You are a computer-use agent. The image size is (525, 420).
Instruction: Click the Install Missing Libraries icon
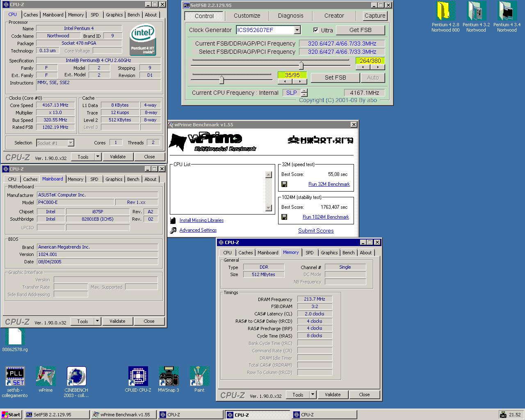coord(173,220)
